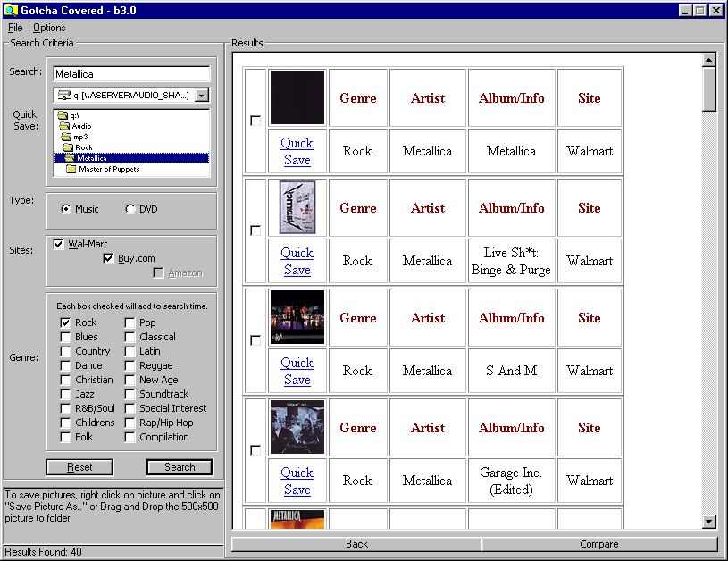
Task: Click the Metallica black album cover thumbnail
Action: 297,97
